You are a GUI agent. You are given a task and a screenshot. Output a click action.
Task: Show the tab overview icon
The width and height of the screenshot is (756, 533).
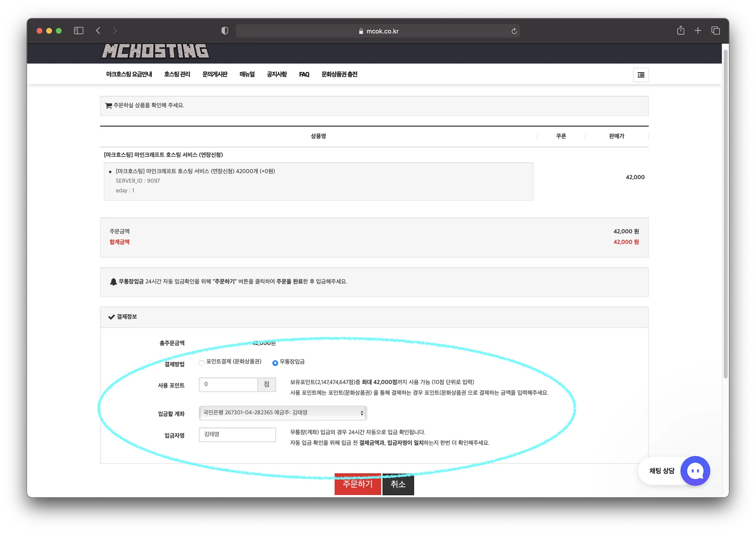tap(715, 31)
